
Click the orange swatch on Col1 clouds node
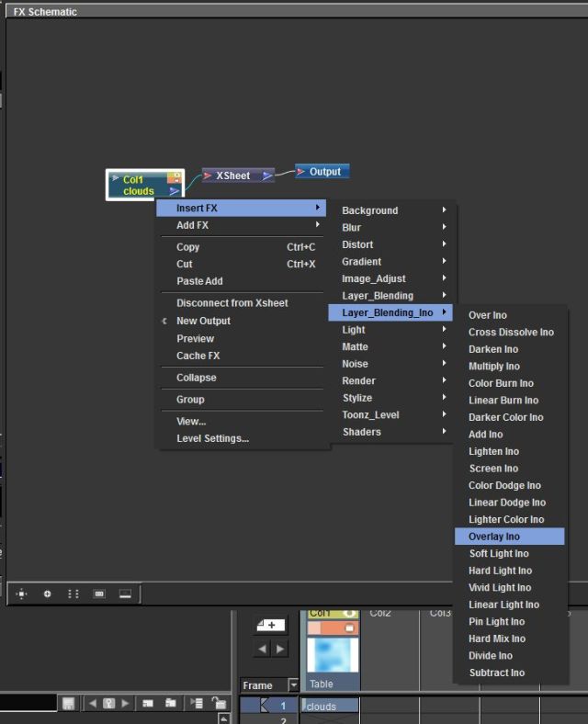175,178
